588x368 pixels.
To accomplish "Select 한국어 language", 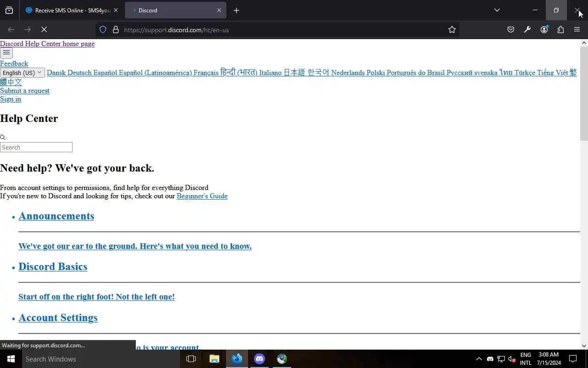I will tap(318, 73).
